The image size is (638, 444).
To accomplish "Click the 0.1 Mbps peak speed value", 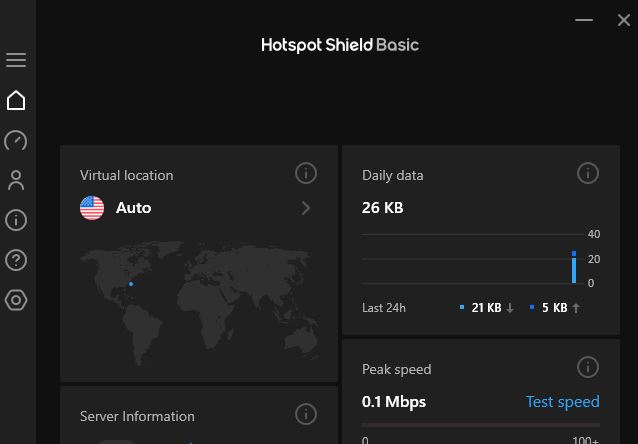I will coord(393,402).
